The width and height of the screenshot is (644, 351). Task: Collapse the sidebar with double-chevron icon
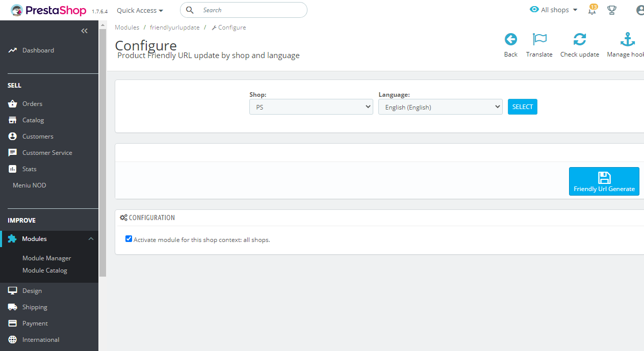(x=85, y=31)
